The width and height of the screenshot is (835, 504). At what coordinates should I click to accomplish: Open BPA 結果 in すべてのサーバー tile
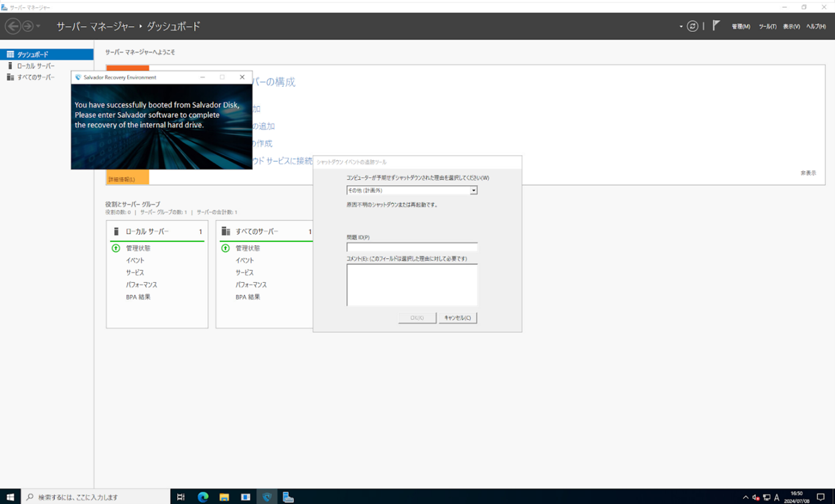point(248,297)
